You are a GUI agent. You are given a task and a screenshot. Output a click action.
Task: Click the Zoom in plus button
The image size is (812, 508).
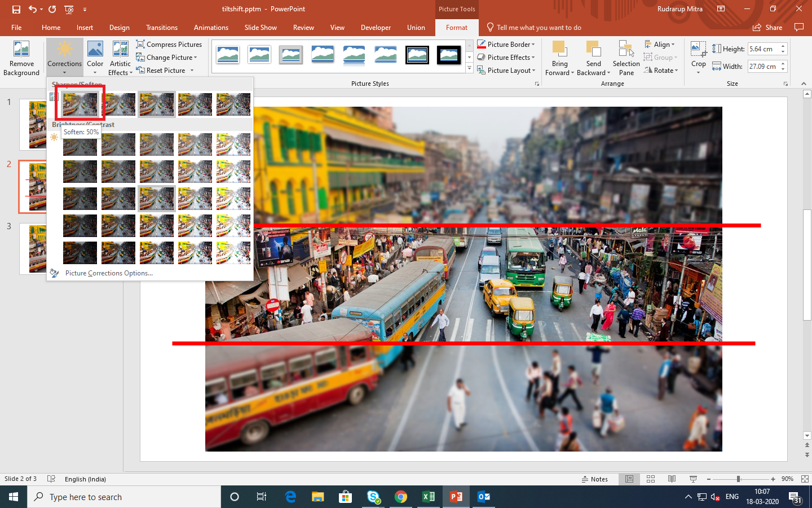(773, 479)
